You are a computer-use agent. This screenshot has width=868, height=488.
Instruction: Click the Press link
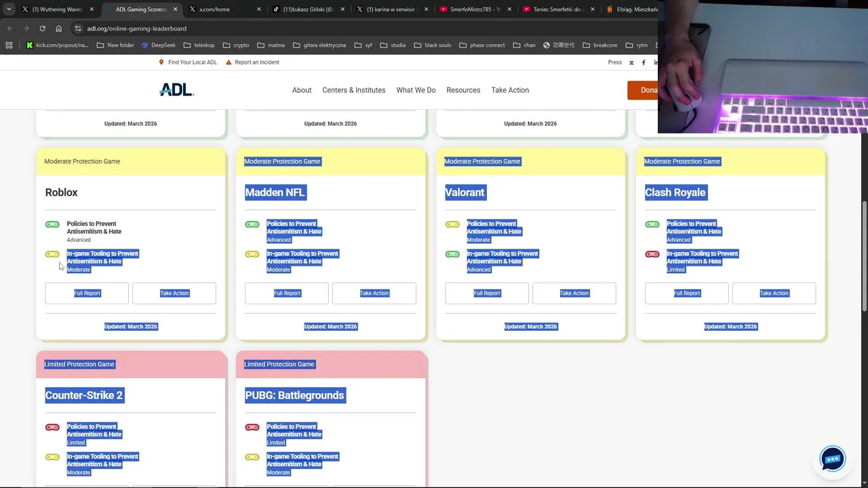[x=615, y=62]
